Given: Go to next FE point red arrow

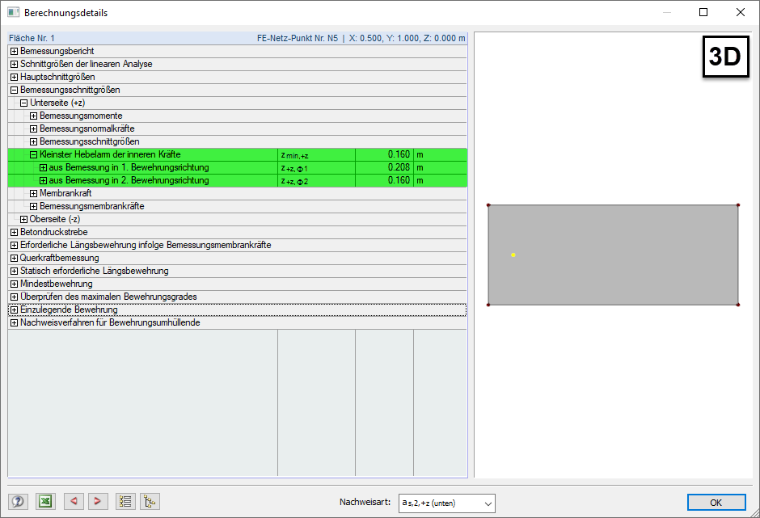Looking at the screenshot, I should tap(97, 501).
